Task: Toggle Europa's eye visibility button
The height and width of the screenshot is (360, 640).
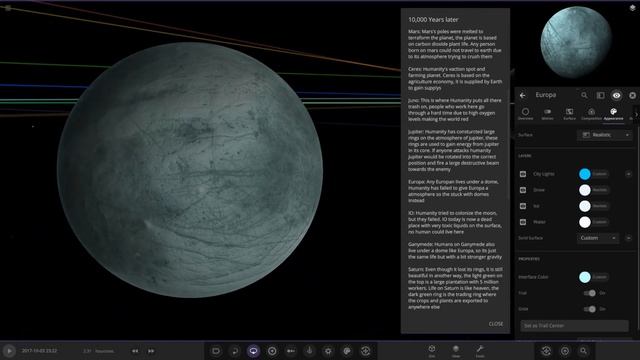Action: [x=616, y=96]
